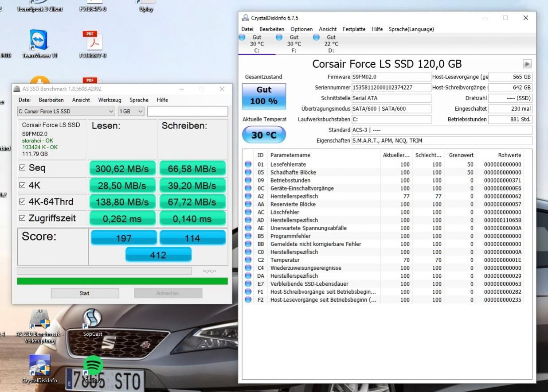Click the Seriennummer value field
The width and height of the screenshot is (548, 392).
391,88
